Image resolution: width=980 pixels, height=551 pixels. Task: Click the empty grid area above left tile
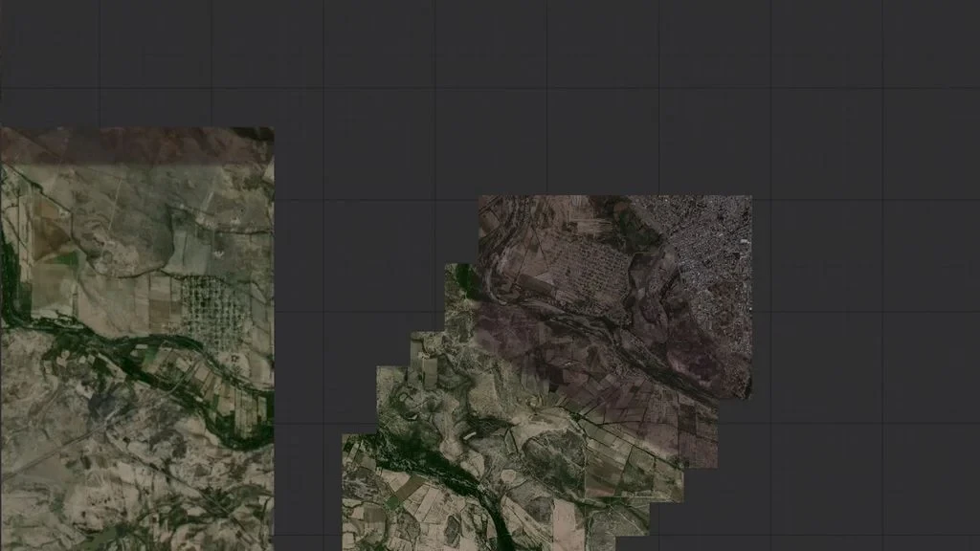[x=138, y=62]
